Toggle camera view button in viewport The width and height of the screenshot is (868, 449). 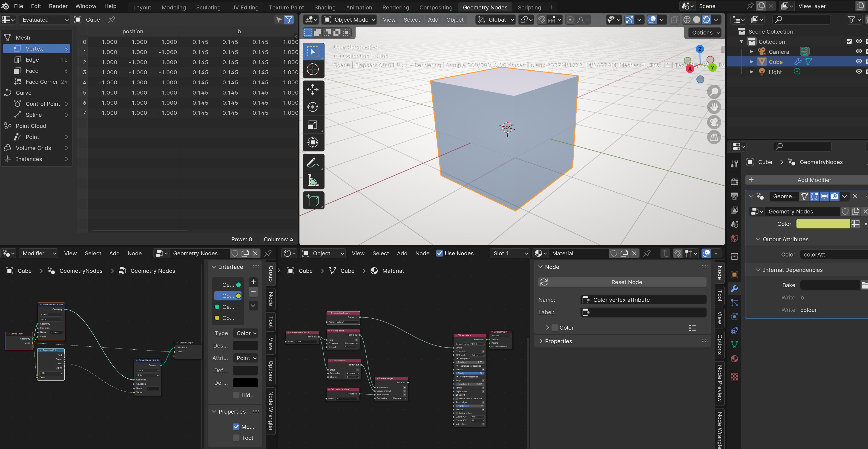(x=714, y=122)
